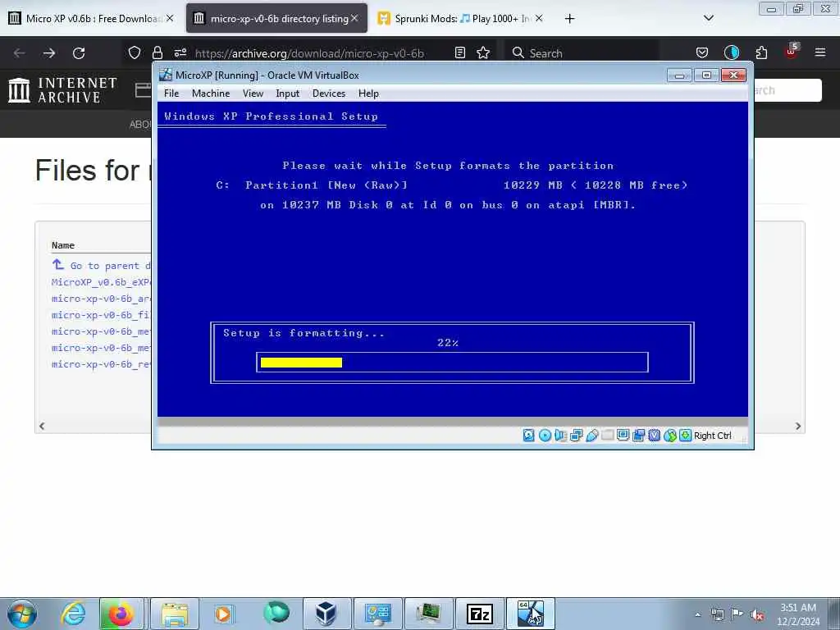Launch Internet Explorer from the taskbar

72,614
